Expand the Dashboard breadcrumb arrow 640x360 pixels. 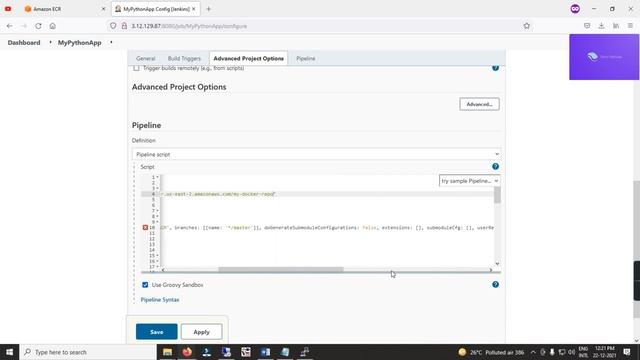pos(50,42)
